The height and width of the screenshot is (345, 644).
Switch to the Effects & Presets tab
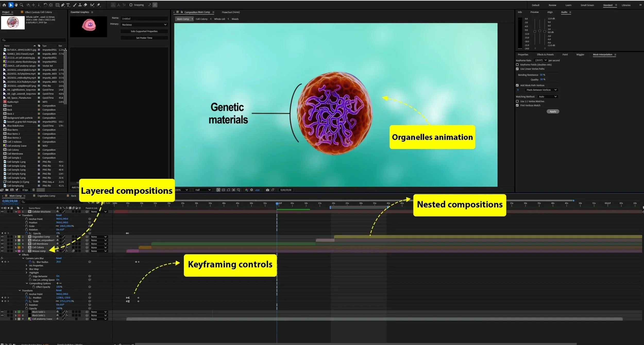[x=545, y=55]
